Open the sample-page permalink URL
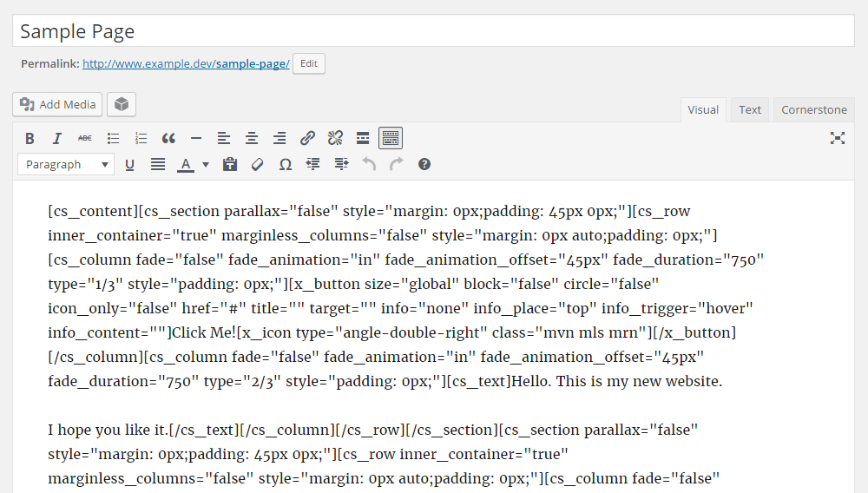868x493 pixels. click(186, 63)
